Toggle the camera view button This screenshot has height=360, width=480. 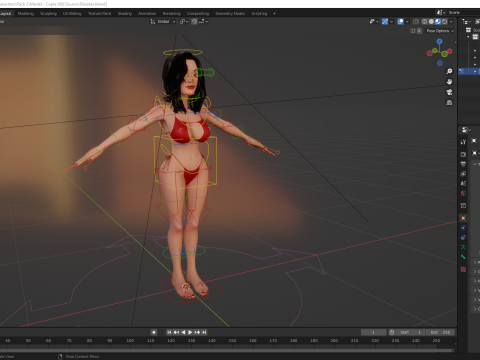(x=449, y=92)
